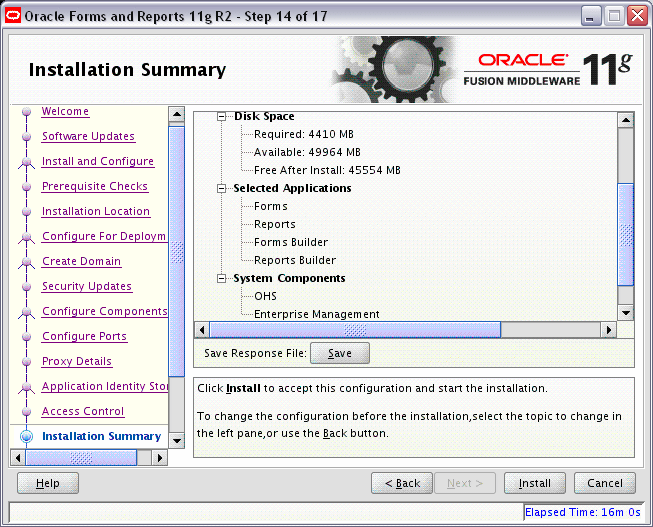Select the Reports Builder row

tap(295, 260)
